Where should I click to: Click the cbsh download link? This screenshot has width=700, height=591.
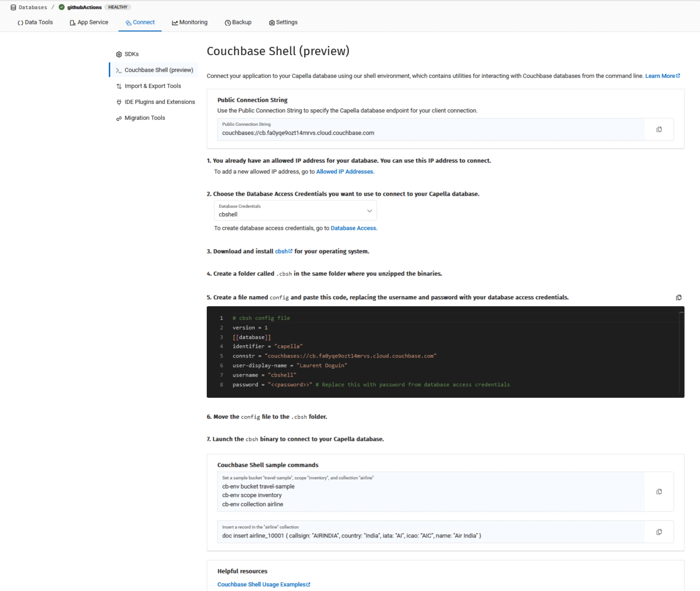[x=282, y=251]
